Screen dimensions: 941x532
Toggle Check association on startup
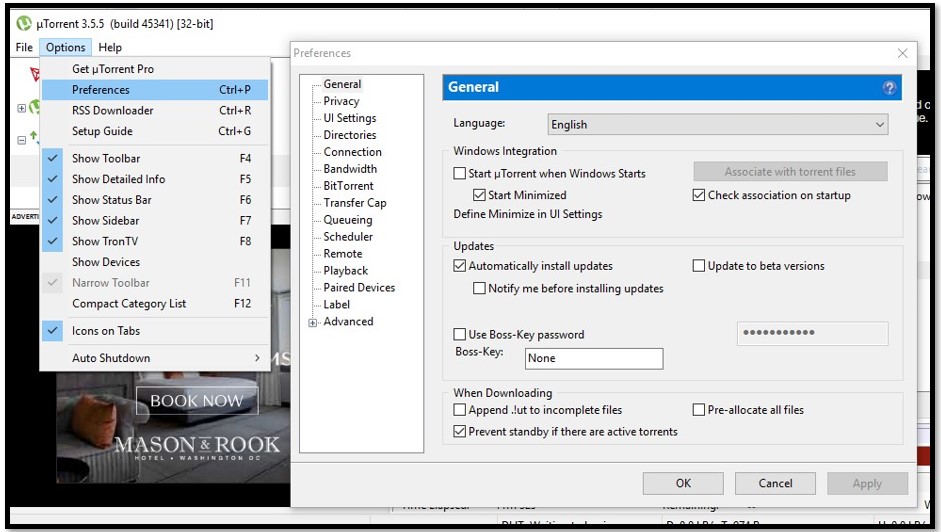point(699,195)
